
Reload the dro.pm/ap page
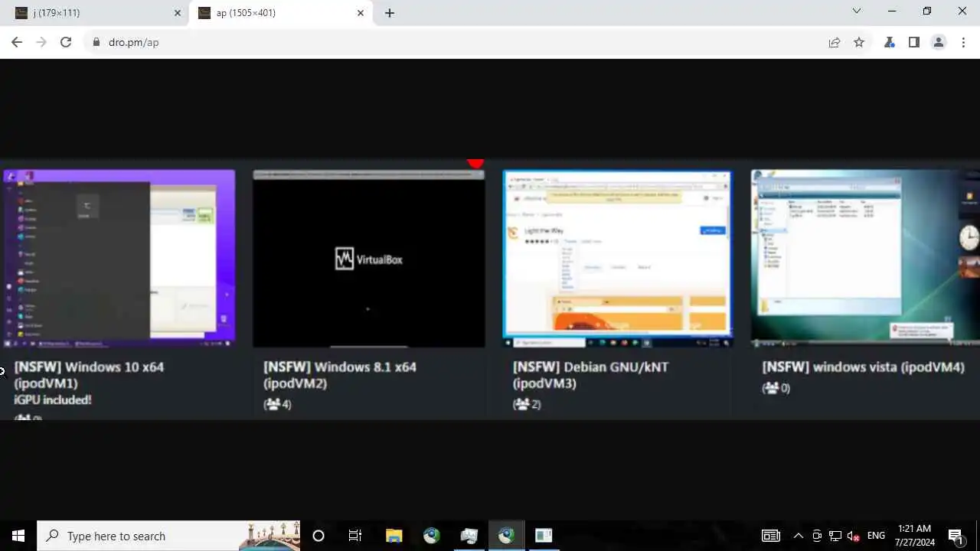tap(66, 42)
